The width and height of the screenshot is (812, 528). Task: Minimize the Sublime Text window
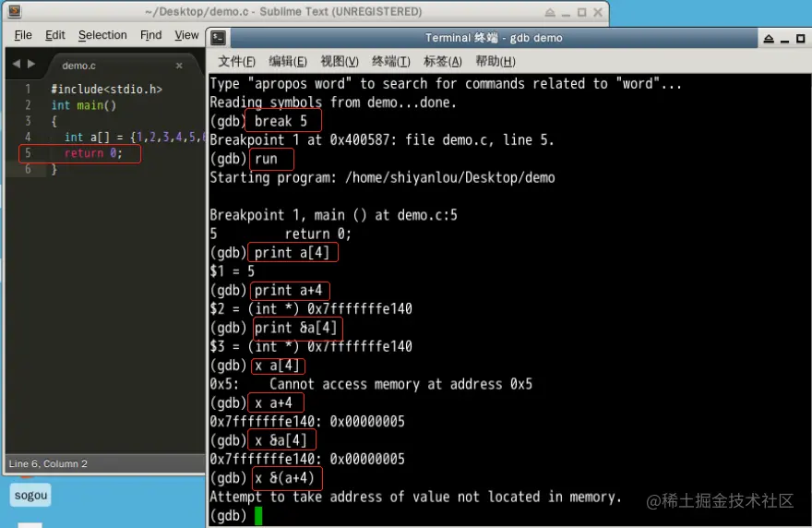pyautogui.click(x=566, y=13)
